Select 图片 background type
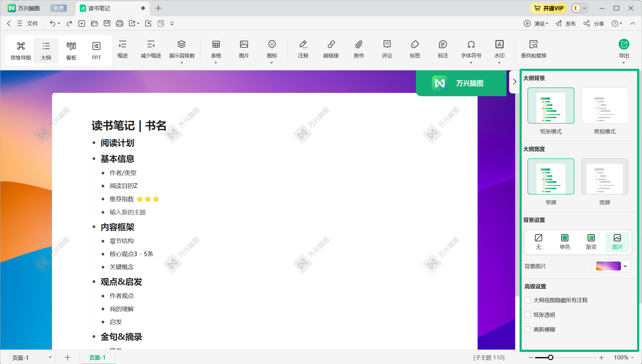This screenshot has width=642, height=364. coord(617,242)
